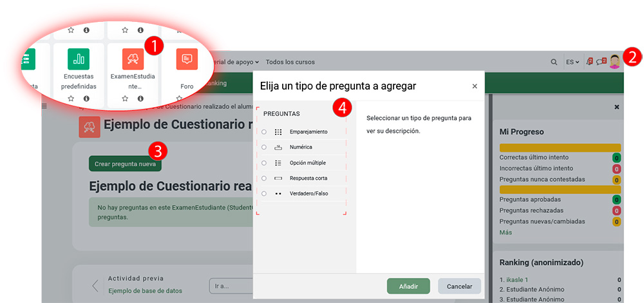Click the Verdadero/Falso question type icon
The height and width of the screenshot is (303, 644).
278,193
